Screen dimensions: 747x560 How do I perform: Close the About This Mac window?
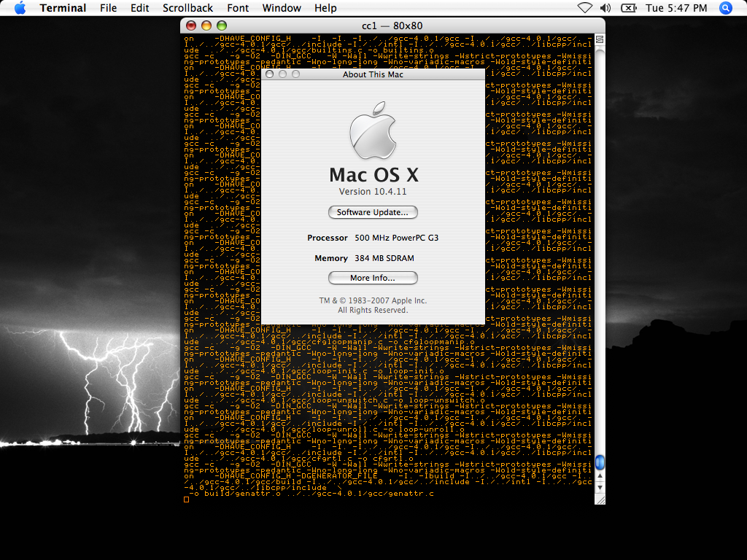click(270, 74)
